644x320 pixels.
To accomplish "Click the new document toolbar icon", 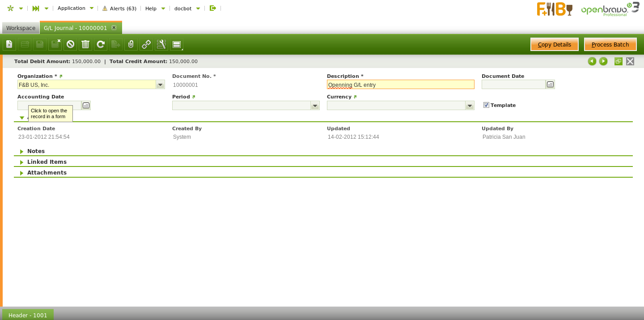I will point(9,44).
